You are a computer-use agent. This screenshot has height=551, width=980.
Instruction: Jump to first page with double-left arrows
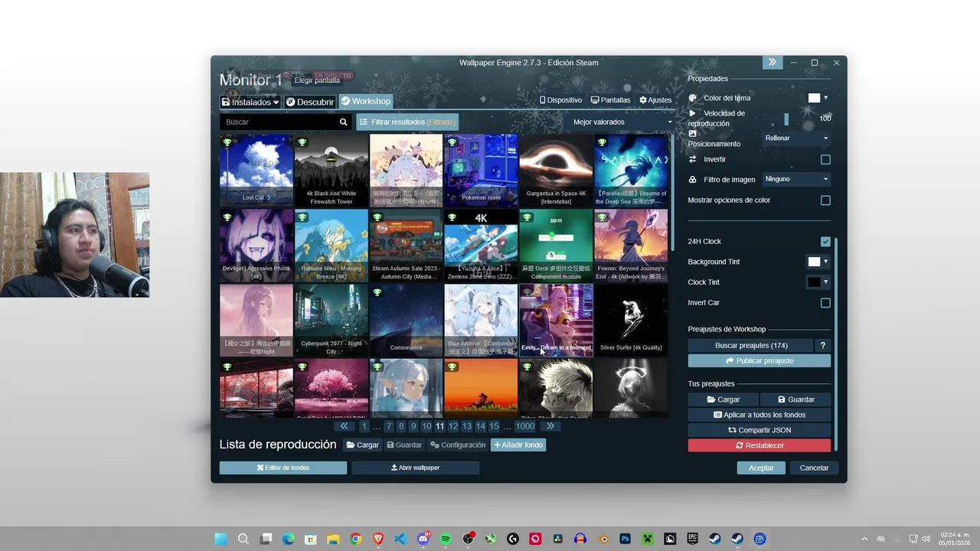[x=344, y=426]
